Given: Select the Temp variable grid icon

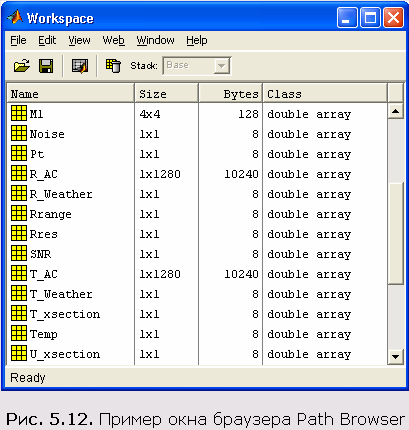Looking at the screenshot, I should pyautogui.click(x=19, y=333).
